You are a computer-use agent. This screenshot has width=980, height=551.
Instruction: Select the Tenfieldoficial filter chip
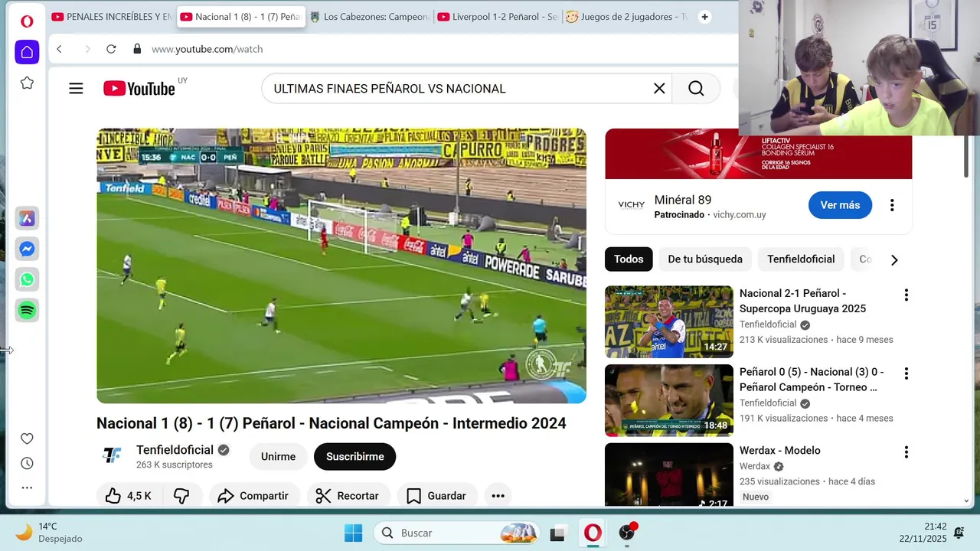coord(801,259)
